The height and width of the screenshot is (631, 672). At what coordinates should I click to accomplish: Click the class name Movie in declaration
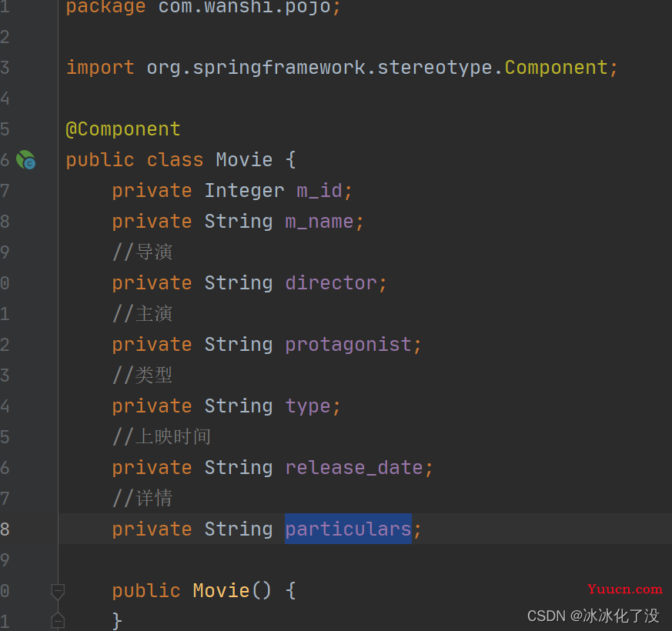click(x=244, y=160)
